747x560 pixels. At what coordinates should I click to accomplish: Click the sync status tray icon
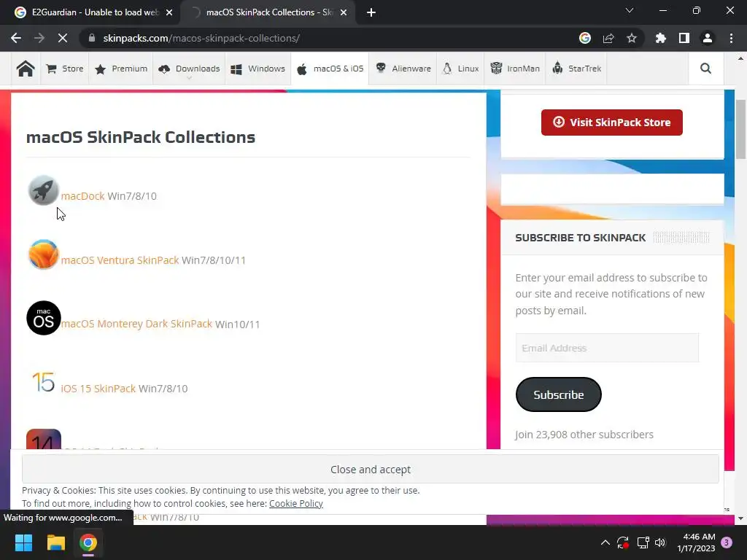[x=623, y=542]
